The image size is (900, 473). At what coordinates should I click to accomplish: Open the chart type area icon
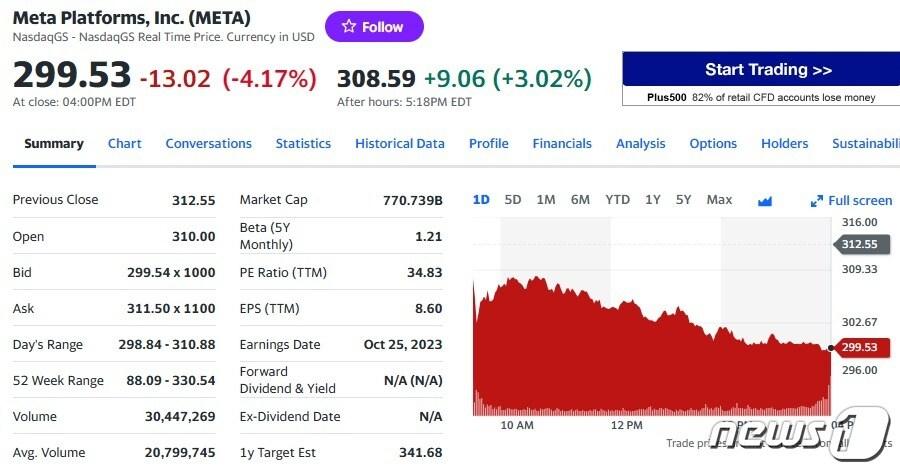[765, 200]
